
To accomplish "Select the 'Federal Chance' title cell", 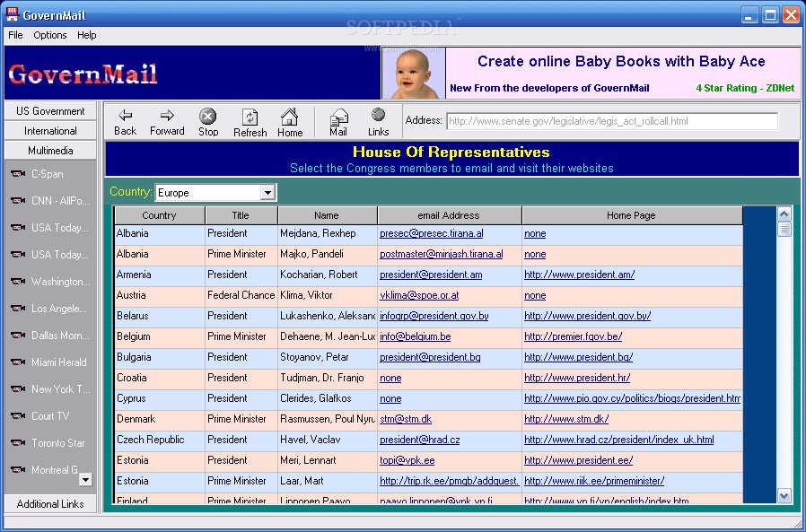I will 241,295.
